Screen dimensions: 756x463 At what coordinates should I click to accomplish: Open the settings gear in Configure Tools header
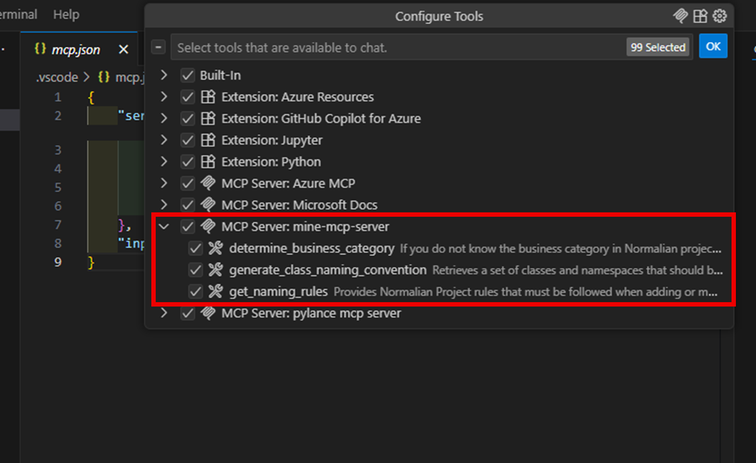coord(719,16)
